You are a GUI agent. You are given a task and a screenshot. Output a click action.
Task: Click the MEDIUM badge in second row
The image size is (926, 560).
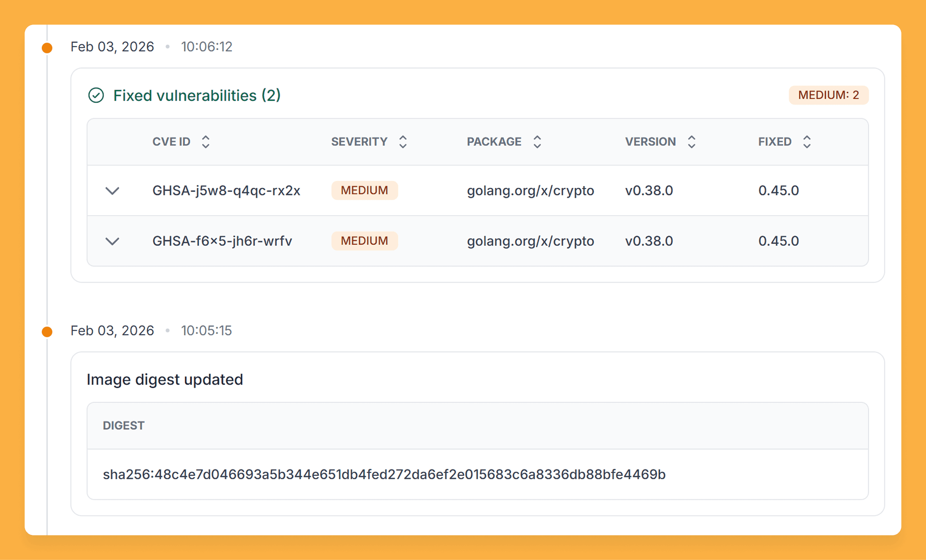(x=364, y=241)
